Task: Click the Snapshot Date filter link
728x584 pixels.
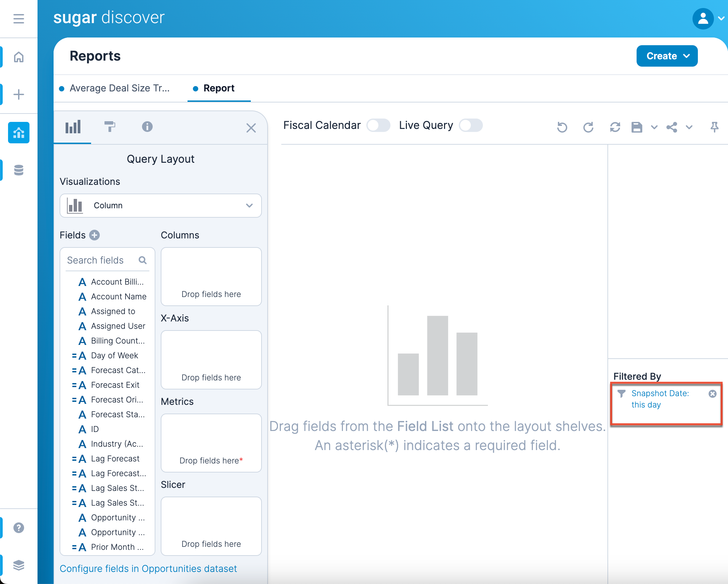Action: [660, 399]
